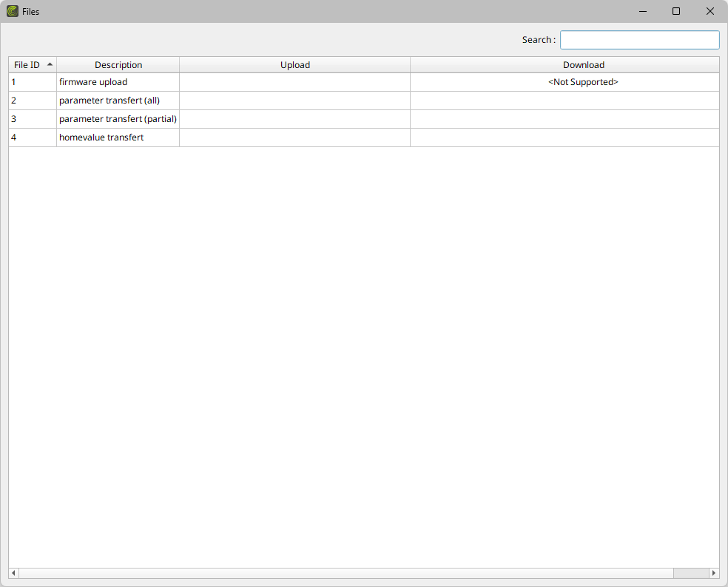Viewport: 728px width, 587px height.
Task: Select File ID cell 1
Action: coord(33,82)
